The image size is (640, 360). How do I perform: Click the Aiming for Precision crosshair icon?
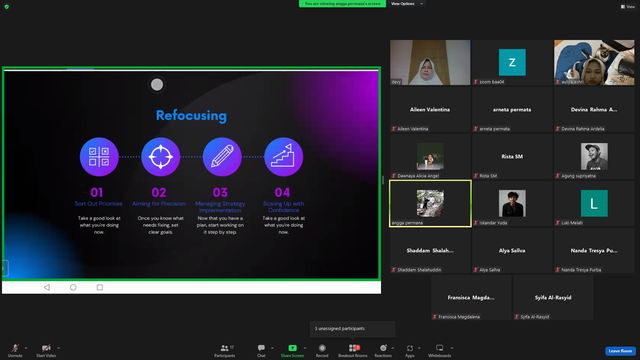tap(160, 157)
